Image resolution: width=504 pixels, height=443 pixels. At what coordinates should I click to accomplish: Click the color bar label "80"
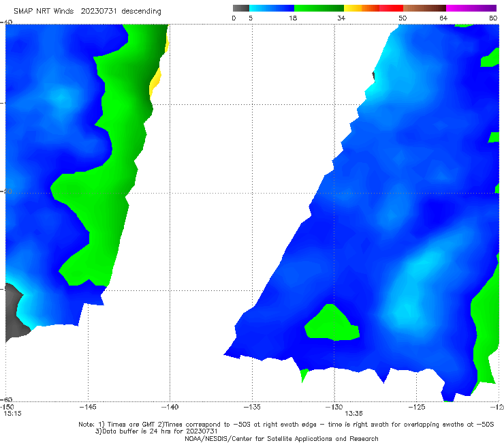click(x=493, y=18)
